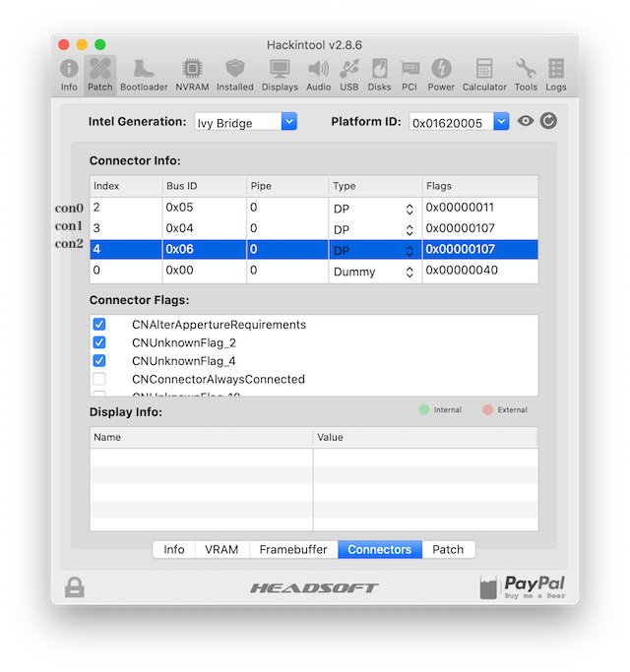Image resolution: width=630 pixels, height=672 pixels.
Task: Change Type stepper for selected index 4 row
Action: point(409,251)
